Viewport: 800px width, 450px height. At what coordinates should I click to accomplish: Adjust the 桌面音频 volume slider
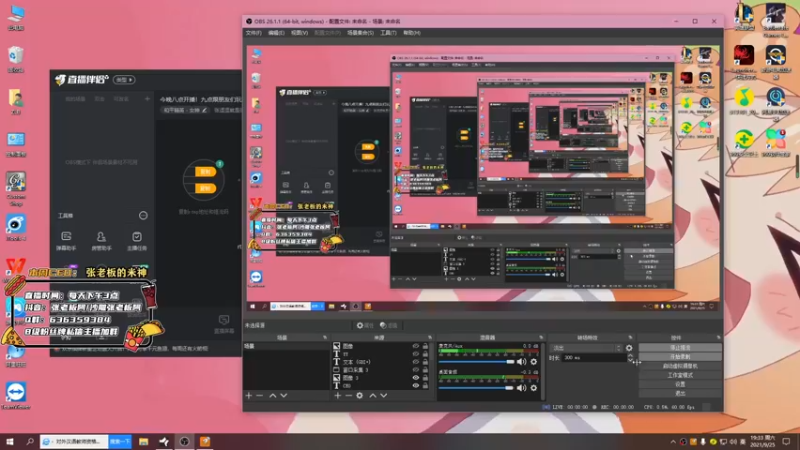pyautogui.click(x=477, y=388)
